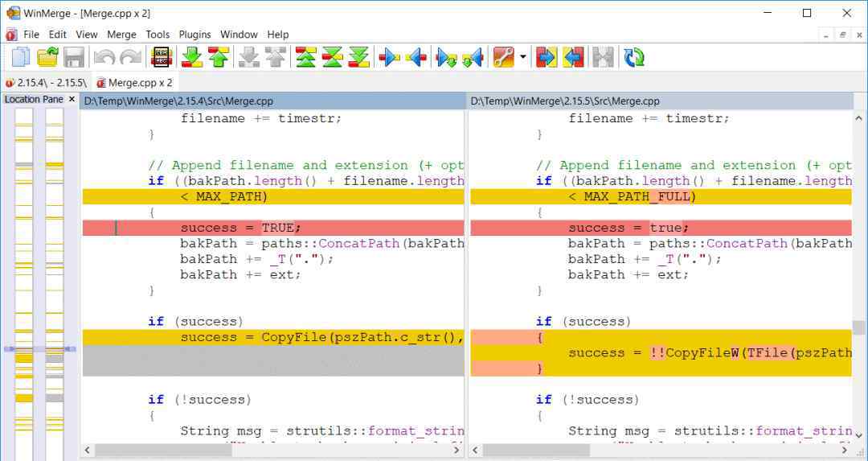
Task: Jump to the first difference icon
Action: pyautogui.click(x=305, y=58)
